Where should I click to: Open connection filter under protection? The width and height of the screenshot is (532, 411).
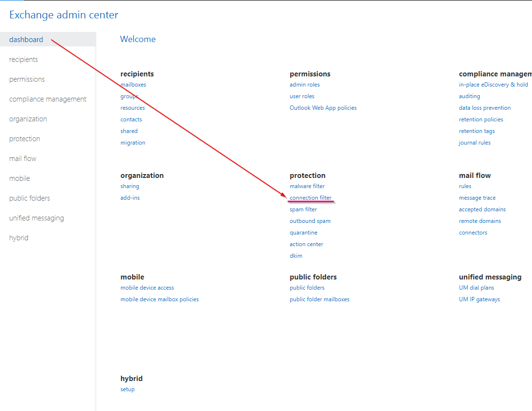click(x=310, y=197)
